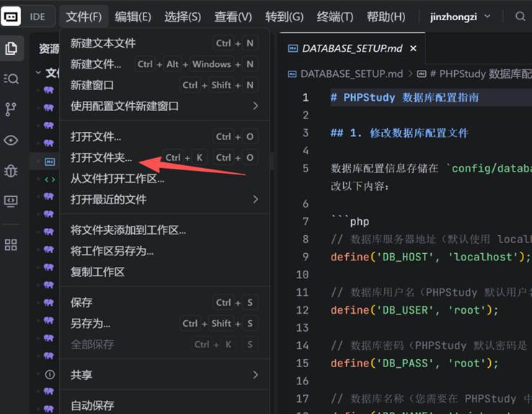Toggle 自动保存 menu option
532x414 pixels.
[164, 405]
